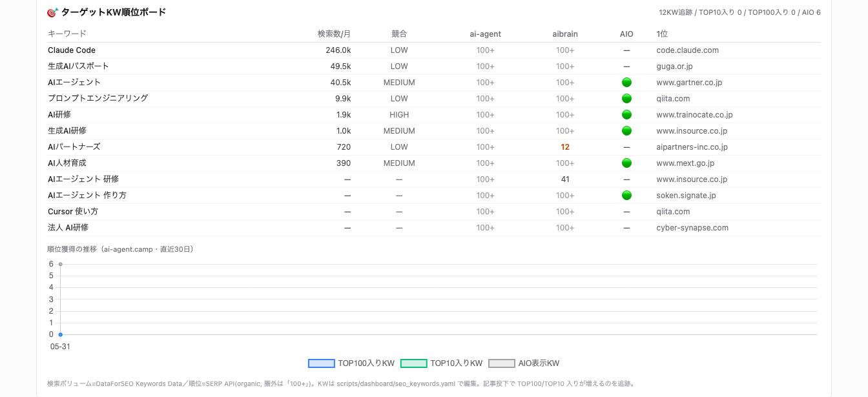Click guga.or.jp in the 1位 column
This screenshot has height=397, width=868.
coord(674,66)
